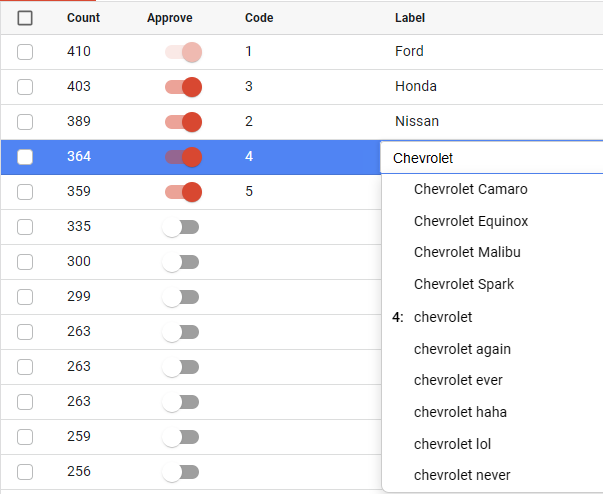Choose Chevrolet Camaro from the suggestion list
603x494 pixels.
(x=470, y=189)
